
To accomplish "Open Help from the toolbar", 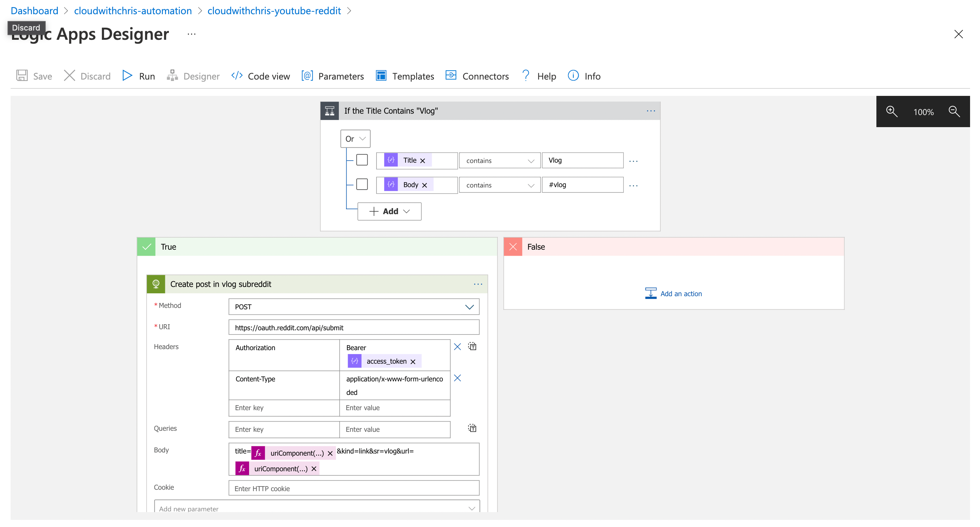I will tap(538, 76).
